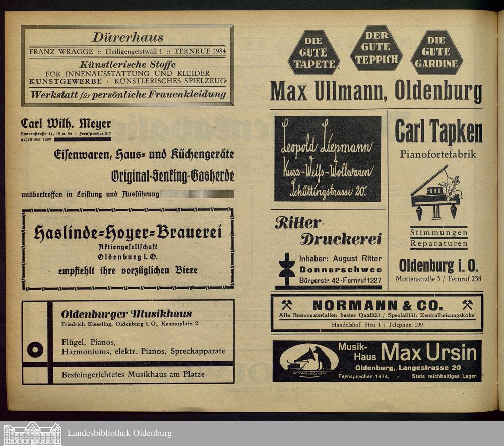This screenshot has height=446, width=504.
Task: Click the Landesbibliothek Oldenburg building logo
Action: [x=32, y=433]
